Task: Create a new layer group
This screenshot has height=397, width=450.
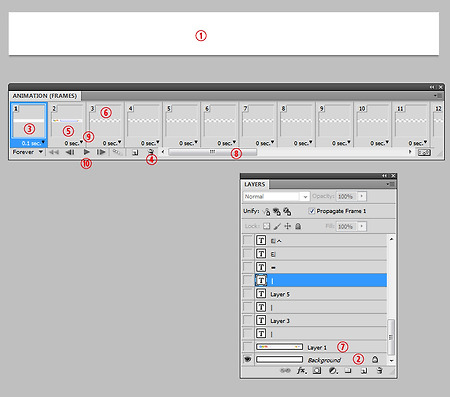Action: (348, 370)
